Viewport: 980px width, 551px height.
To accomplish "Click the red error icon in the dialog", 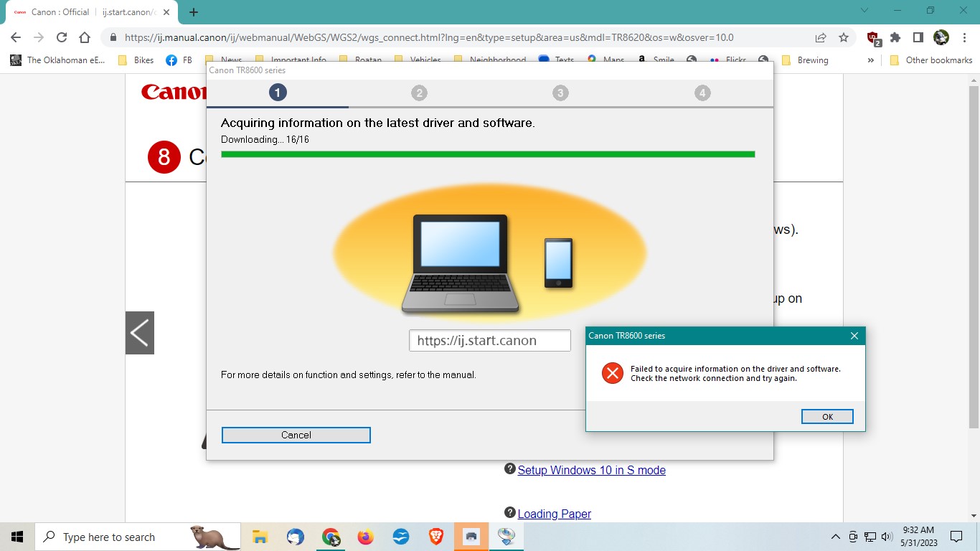I will coord(612,373).
